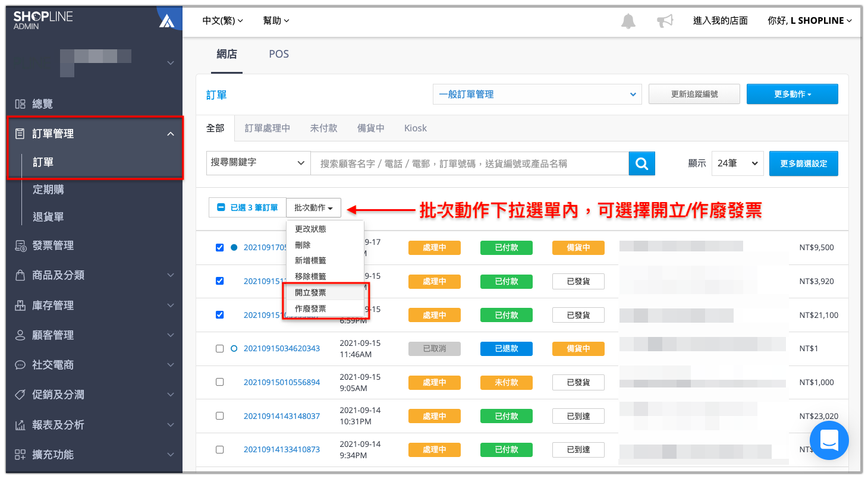Switch to the 網店 tab

tap(227, 54)
